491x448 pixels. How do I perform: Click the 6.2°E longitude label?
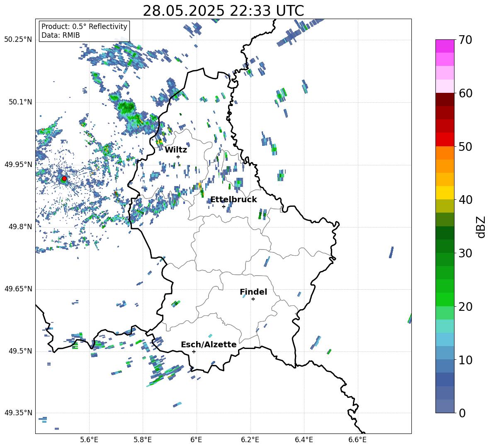(x=250, y=440)
